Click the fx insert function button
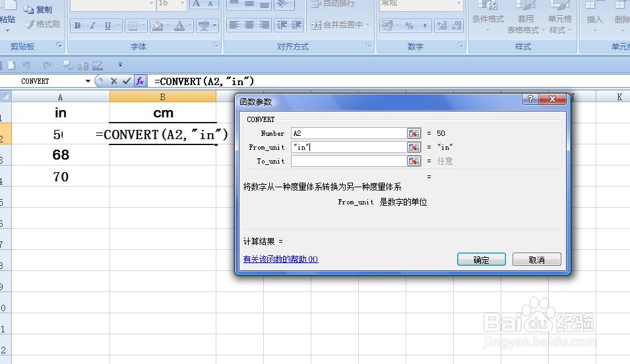This screenshot has width=630, height=364. (x=140, y=81)
